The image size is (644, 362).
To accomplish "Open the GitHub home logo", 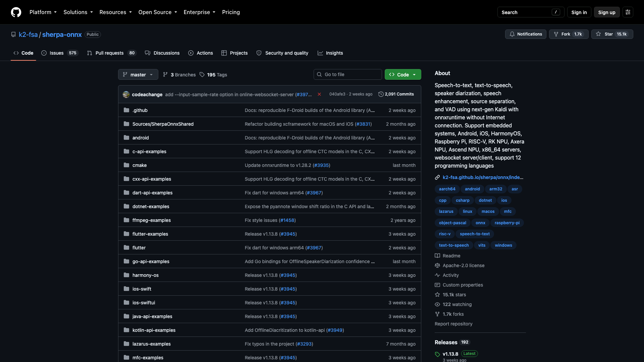I will 16,12.
